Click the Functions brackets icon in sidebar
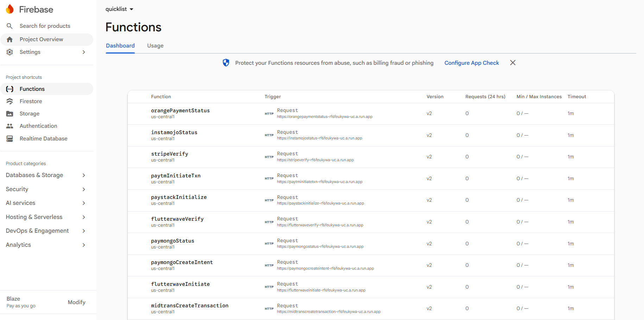644x320 pixels. [x=10, y=89]
